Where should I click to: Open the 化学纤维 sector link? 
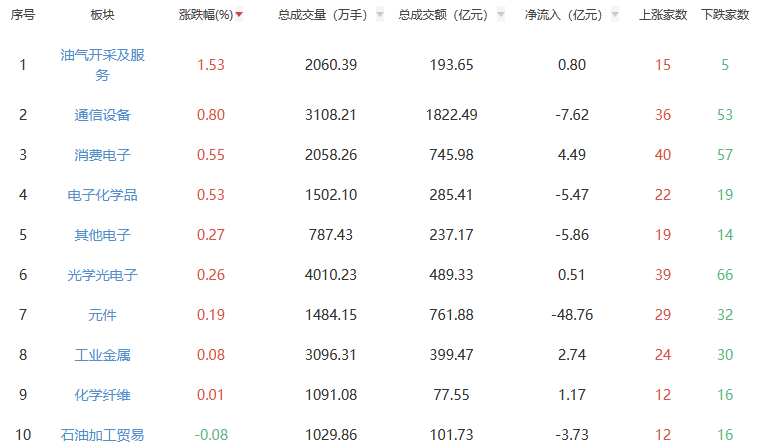click(102, 395)
